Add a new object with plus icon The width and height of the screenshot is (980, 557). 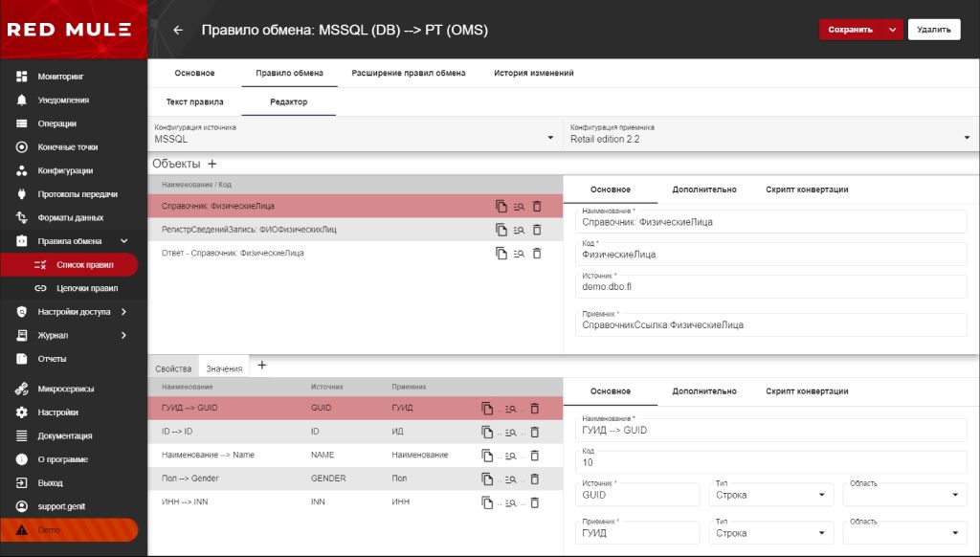[212, 164]
